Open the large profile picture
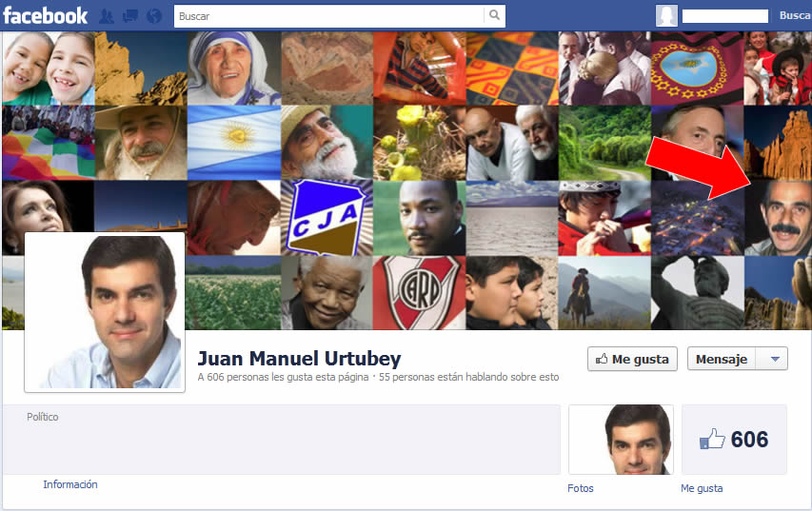This screenshot has height=511, width=812. click(105, 312)
